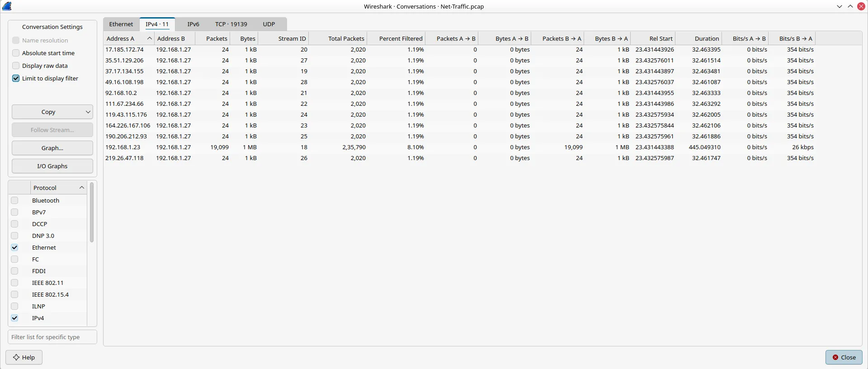This screenshot has height=369, width=868.
Task: Sort by Bits/s A → B column header
Action: 745,38
